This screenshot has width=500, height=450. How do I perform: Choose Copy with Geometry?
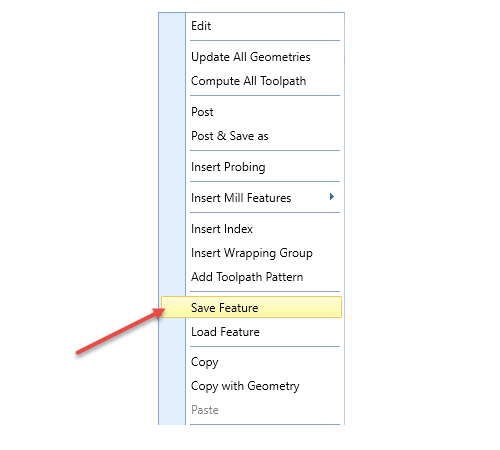pos(251,386)
